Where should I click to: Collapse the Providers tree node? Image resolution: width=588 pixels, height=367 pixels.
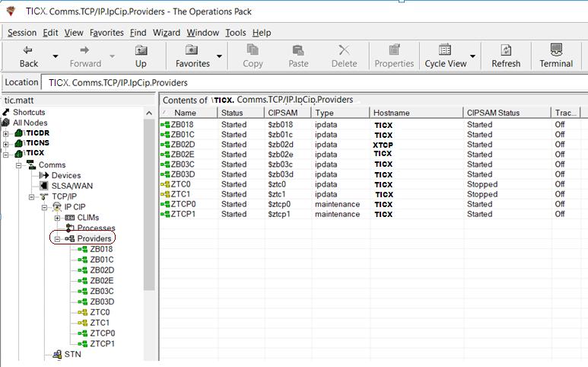pos(57,239)
